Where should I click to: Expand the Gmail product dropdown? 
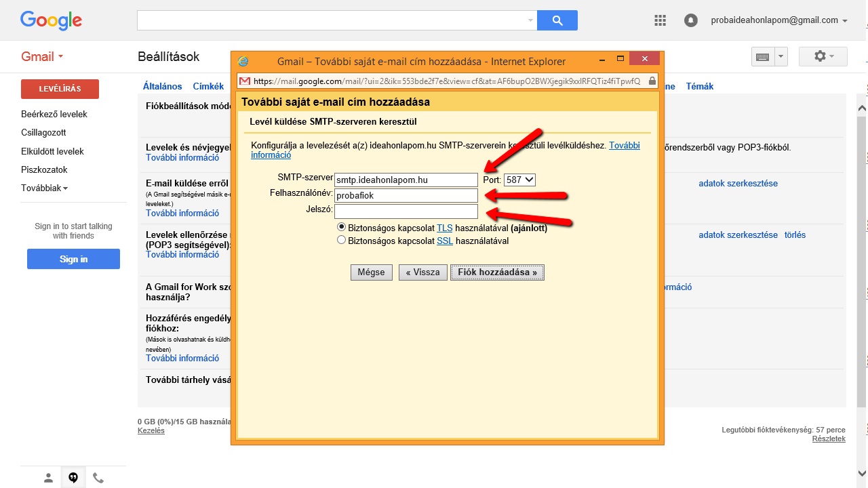[x=42, y=56]
